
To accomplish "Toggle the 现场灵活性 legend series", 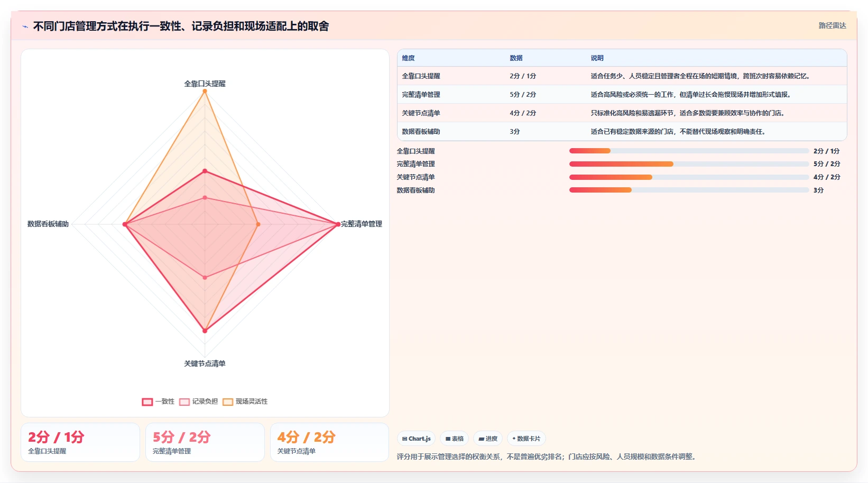I will click(x=245, y=402).
